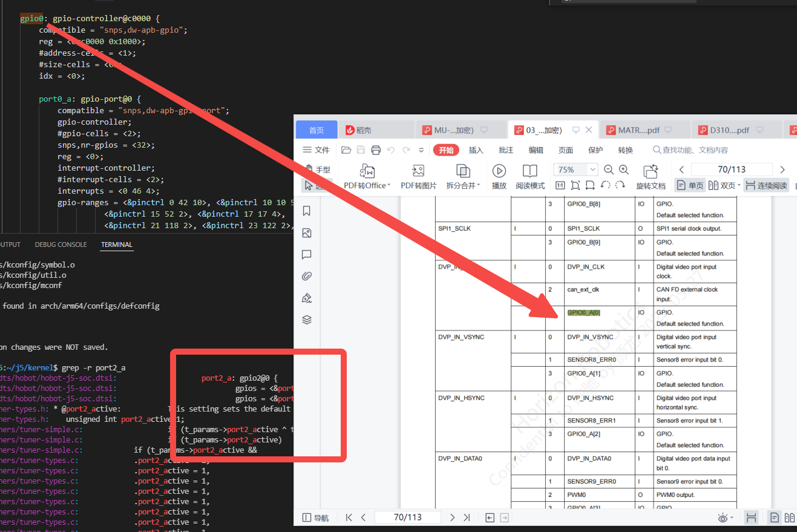Screen dimensions: 797x532
Task: Start slideshow with 播放 icon
Action: [499, 171]
